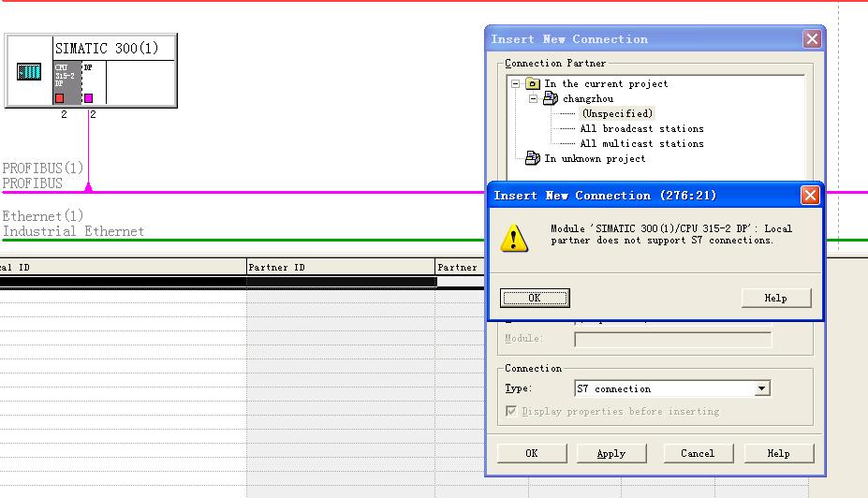Click the magenta DP interface square
The image size is (868, 498).
coord(88,98)
